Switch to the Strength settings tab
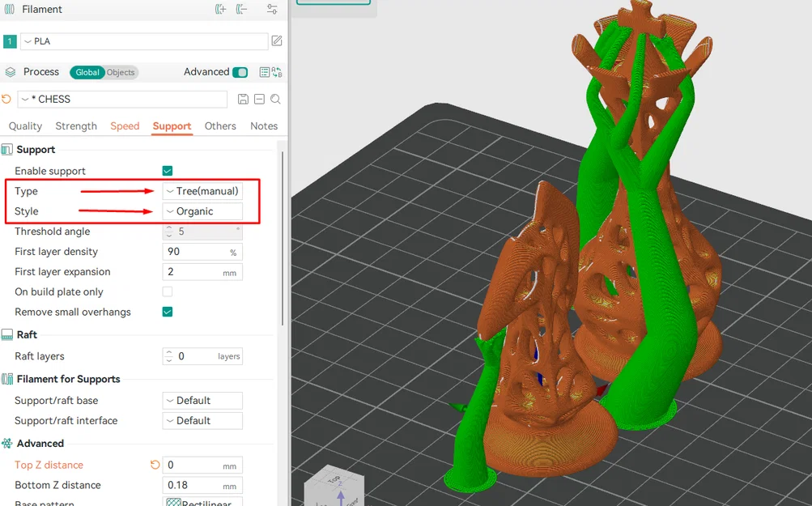The height and width of the screenshot is (506, 812). point(75,126)
